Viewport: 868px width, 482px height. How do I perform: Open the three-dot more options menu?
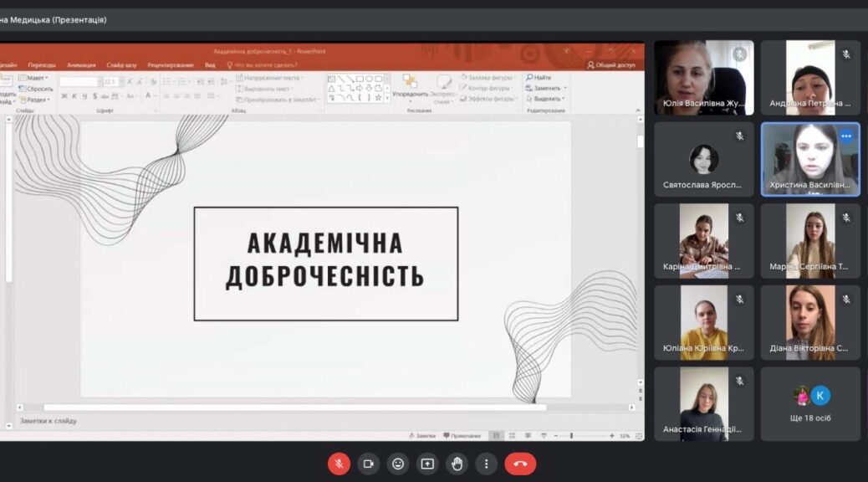click(486, 464)
